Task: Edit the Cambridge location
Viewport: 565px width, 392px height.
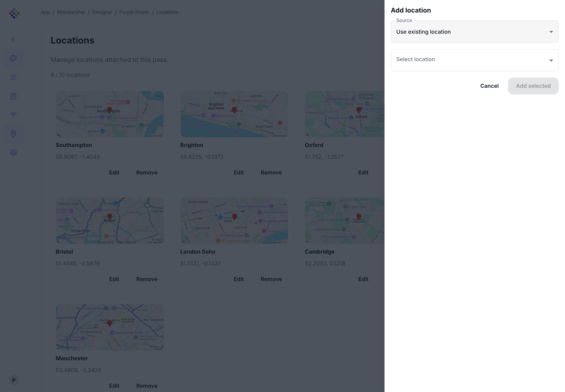Action: (363, 279)
